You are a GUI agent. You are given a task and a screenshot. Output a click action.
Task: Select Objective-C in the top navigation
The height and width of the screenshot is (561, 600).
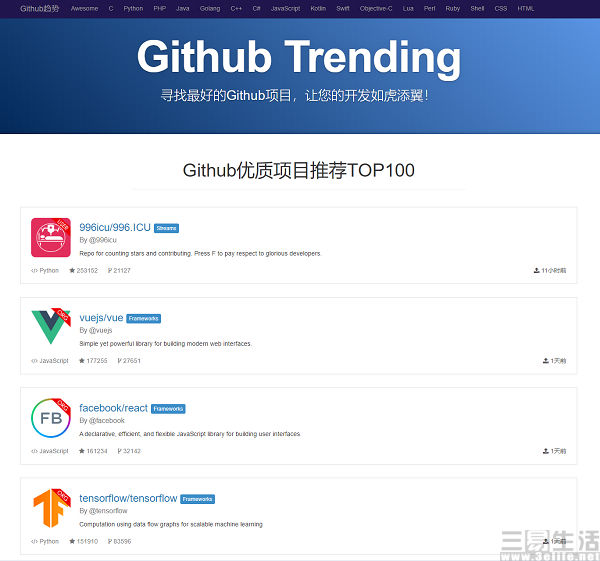pyautogui.click(x=376, y=8)
